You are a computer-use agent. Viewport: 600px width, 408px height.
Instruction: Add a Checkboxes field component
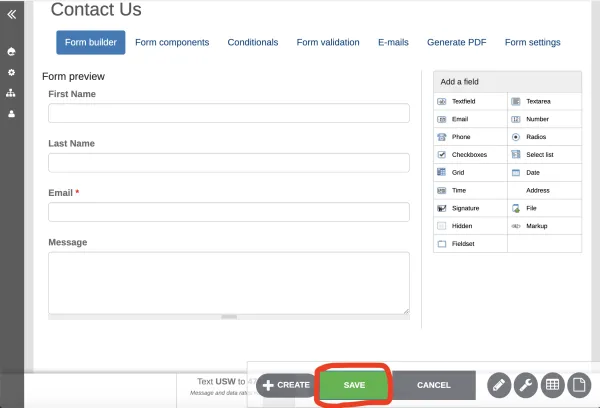pyautogui.click(x=470, y=155)
